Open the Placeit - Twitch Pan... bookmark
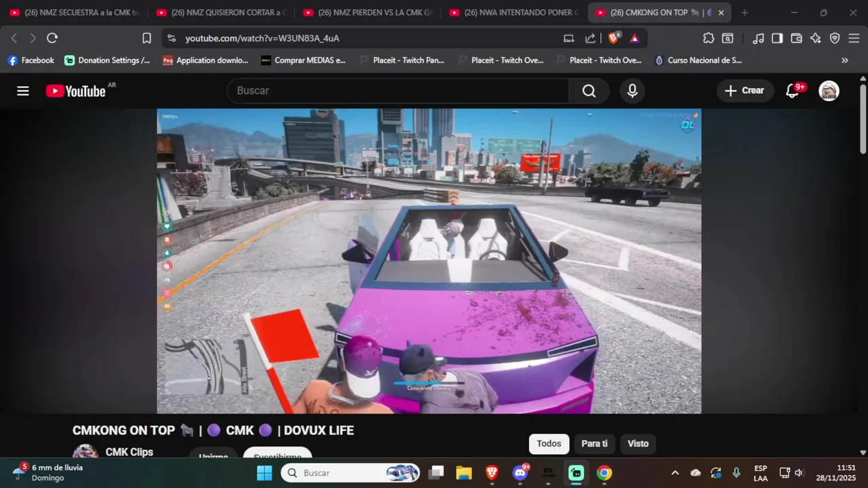This screenshot has width=868, height=488. click(401, 60)
